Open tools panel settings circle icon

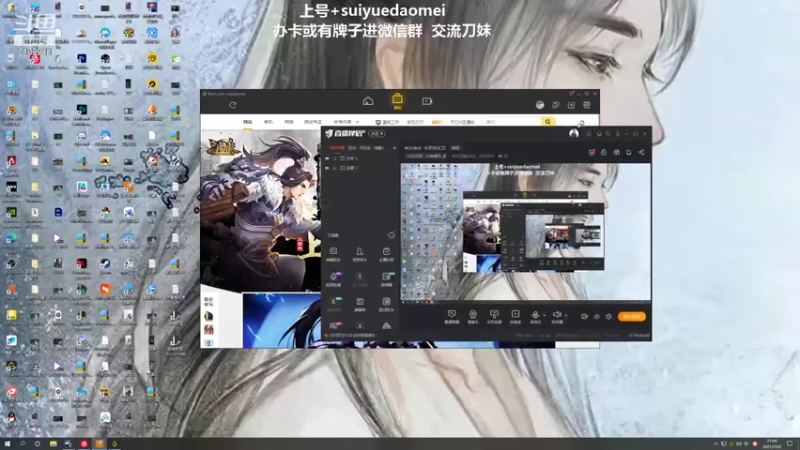[391, 235]
